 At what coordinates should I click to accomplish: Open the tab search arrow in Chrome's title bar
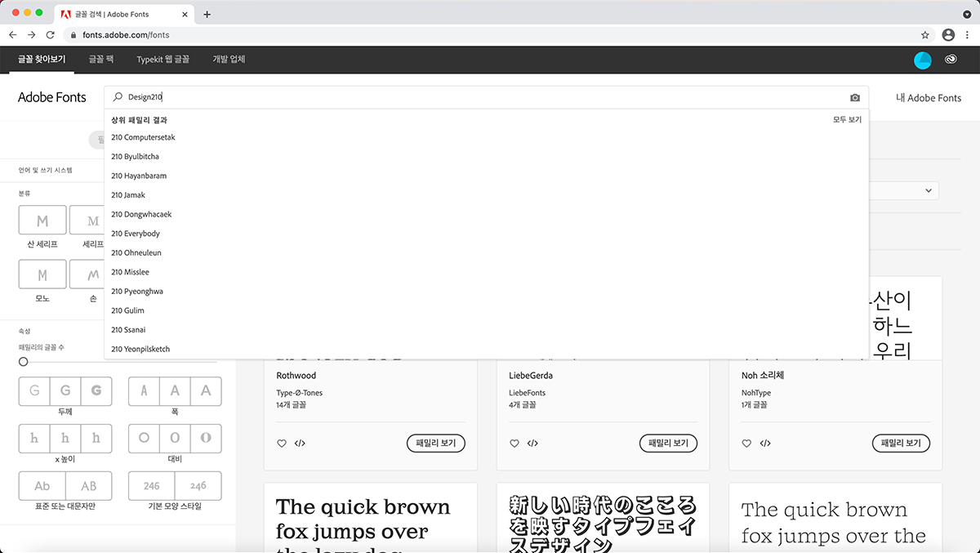pyautogui.click(x=968, y=14)
